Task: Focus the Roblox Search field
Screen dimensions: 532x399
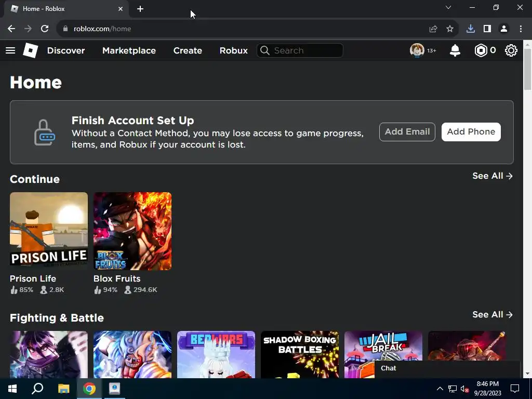Action: coord(300,50)
